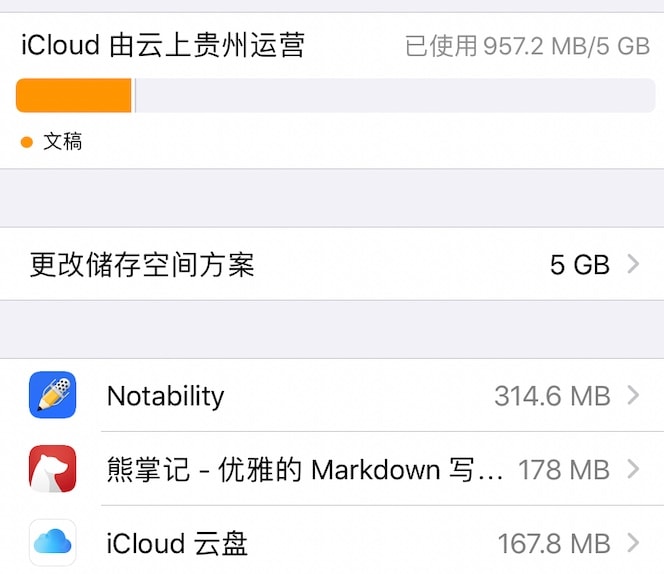Tap the iCloud 云盘 cloud icon
The width and height of the screenshot is (664, 574).
53,542
